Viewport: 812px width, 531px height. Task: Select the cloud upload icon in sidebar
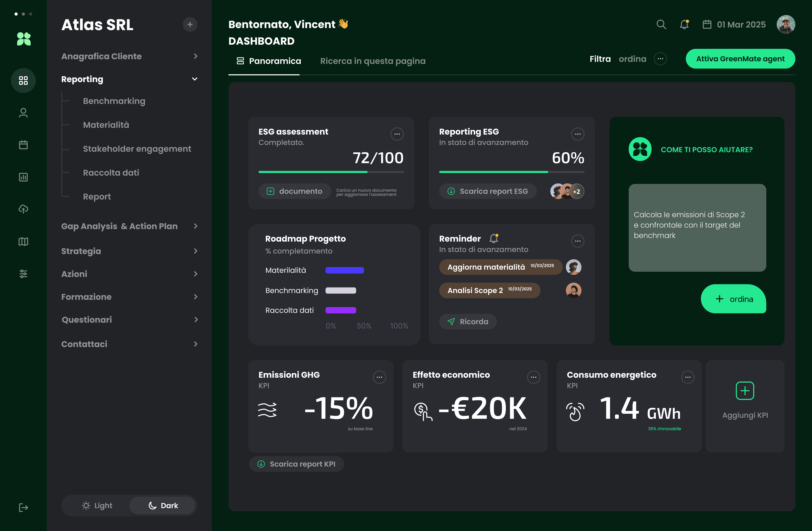tap(23, 209)
